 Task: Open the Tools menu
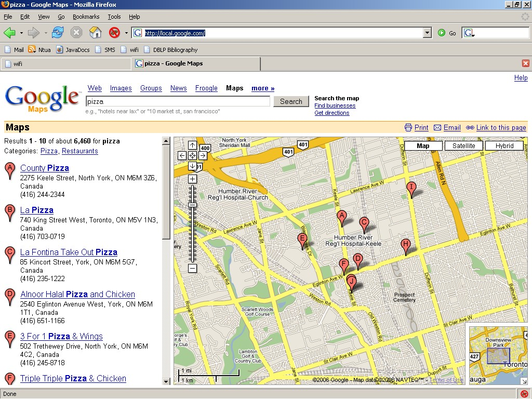point(114,17)
